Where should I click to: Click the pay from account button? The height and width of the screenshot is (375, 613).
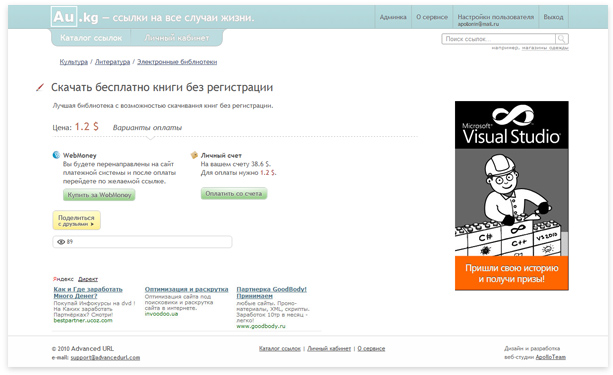coord(234,194)
